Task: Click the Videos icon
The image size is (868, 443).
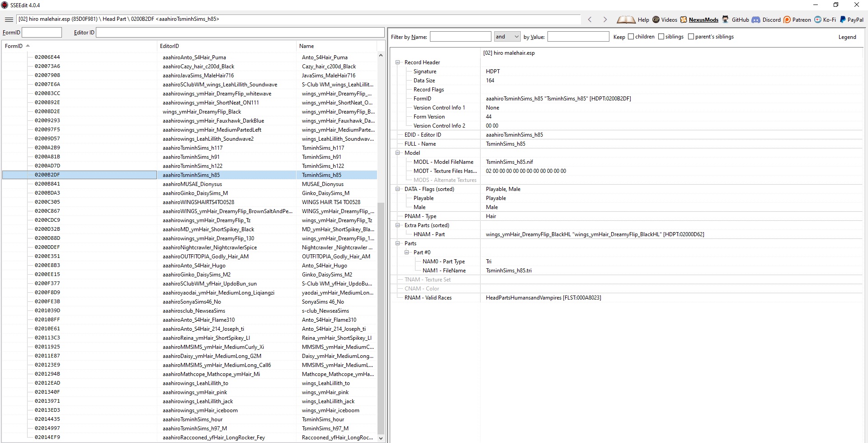Action: pyautogui.click(x=656, y=19)
